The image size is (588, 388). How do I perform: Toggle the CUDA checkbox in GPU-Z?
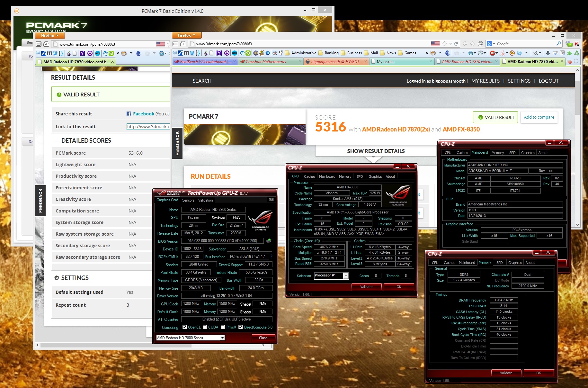pos(205,327)
